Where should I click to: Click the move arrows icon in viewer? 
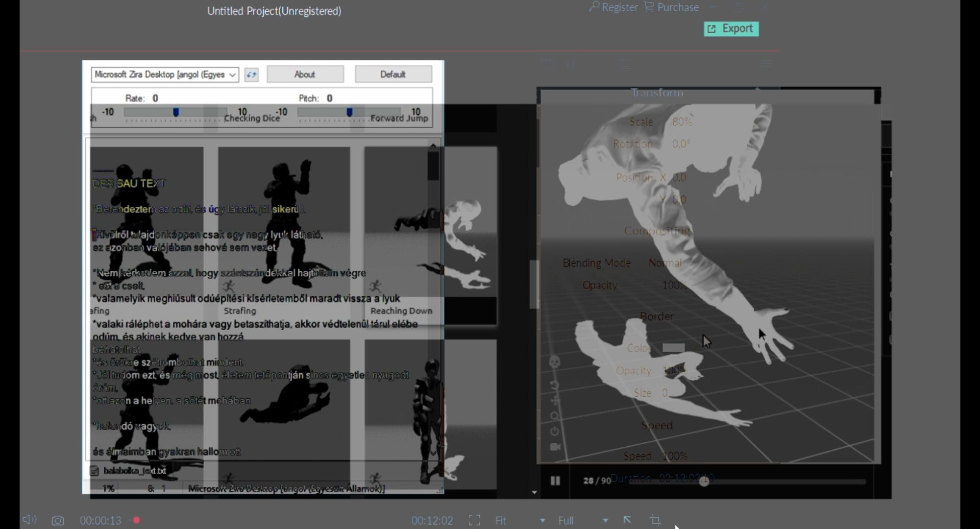(x=555, y=401)
